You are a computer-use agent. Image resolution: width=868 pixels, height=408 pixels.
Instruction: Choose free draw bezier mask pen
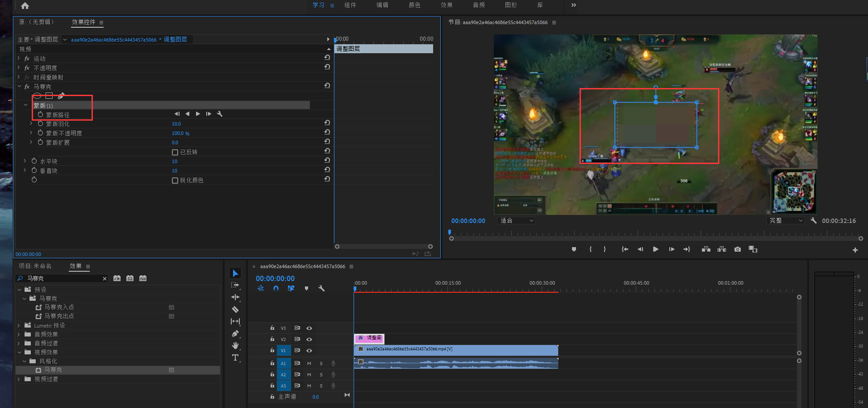[x=61, y=96]
